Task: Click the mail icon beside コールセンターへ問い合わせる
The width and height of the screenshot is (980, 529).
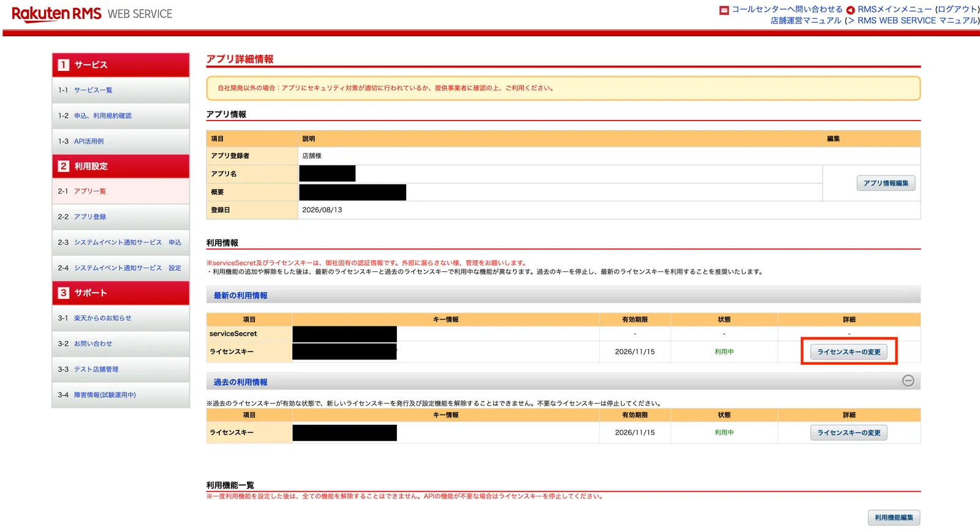Action: (x=724, y=10)
